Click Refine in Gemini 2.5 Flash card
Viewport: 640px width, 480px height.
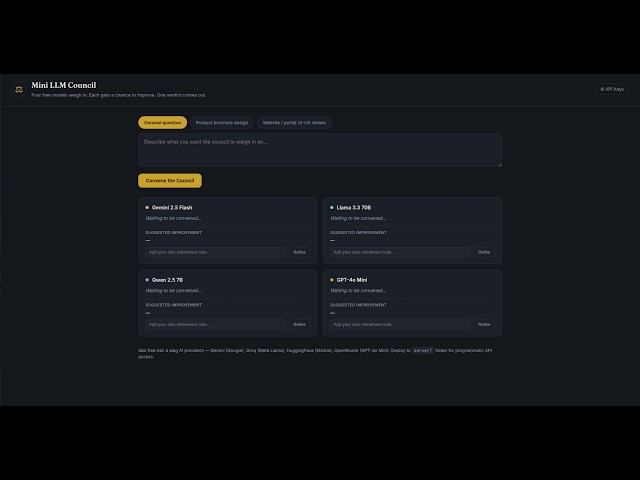click(x=300, y=252)
